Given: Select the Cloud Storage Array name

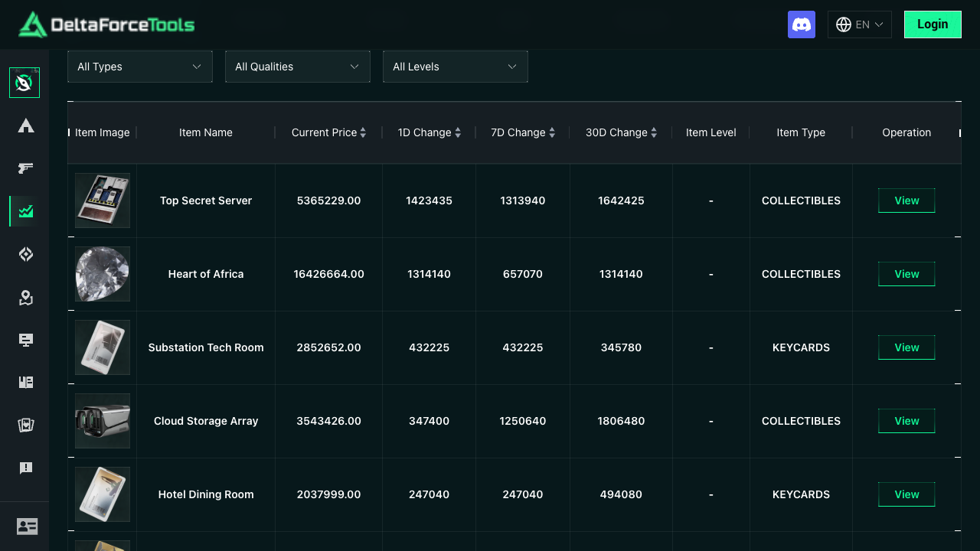Looking at the screenshot, I should 206,421.
